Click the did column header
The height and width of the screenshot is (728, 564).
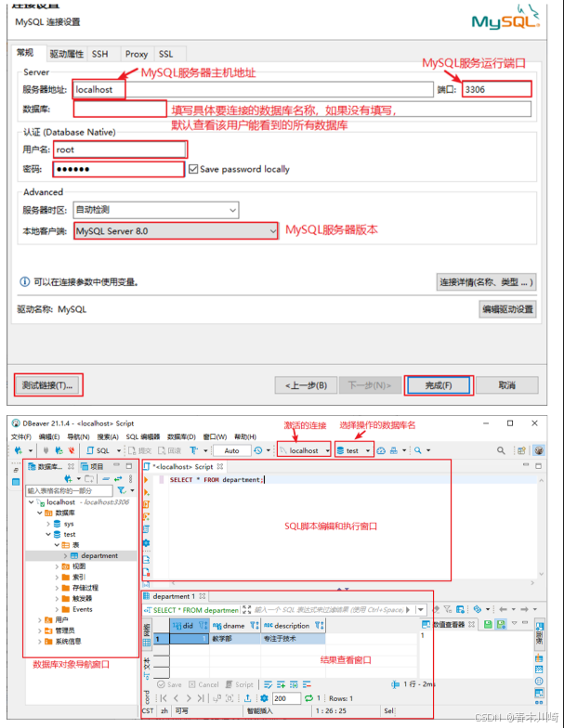point(190,626)
